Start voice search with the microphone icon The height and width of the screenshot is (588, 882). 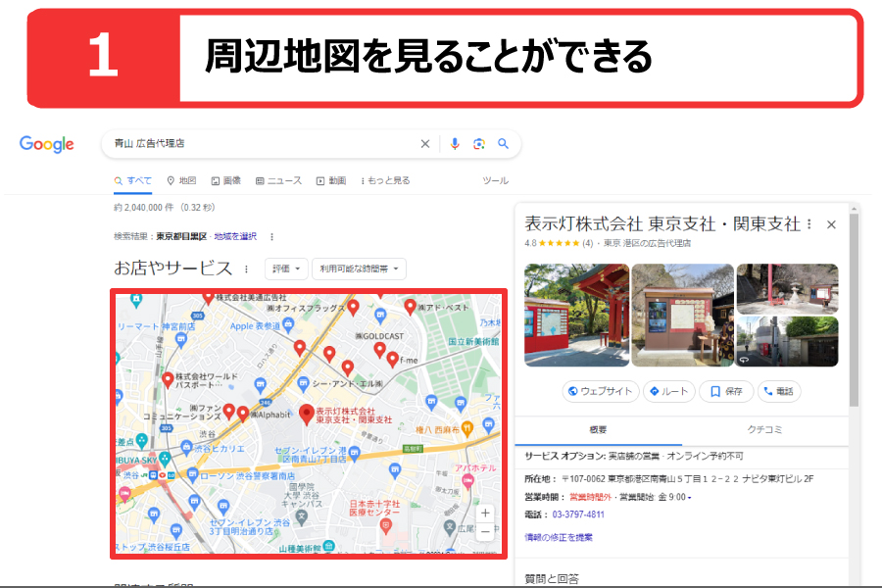tap(455, 144)
